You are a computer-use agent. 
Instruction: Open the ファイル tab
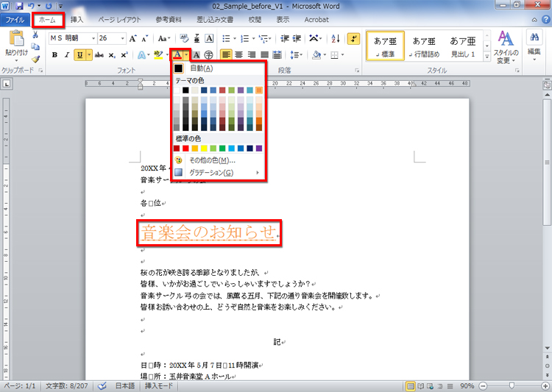tap(15, 20)
